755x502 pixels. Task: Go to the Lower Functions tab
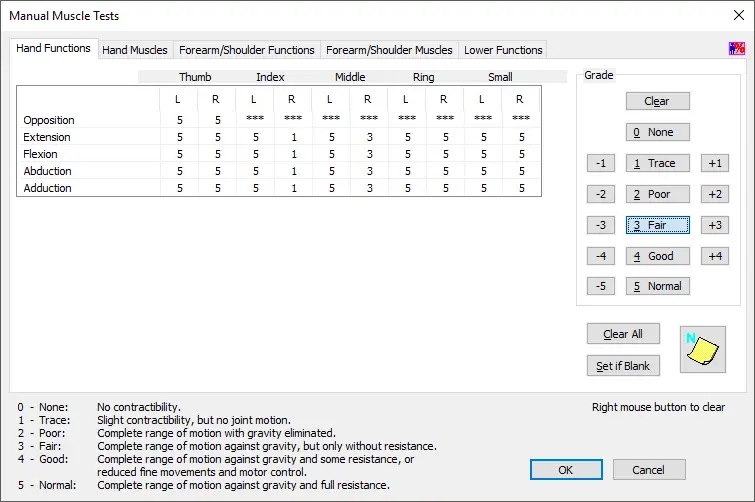(x=503, y=50)
